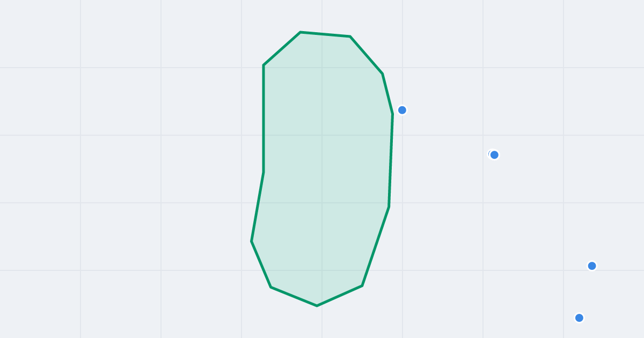Click the lower-left vertex beside the bottommost corner

point(270,287)
